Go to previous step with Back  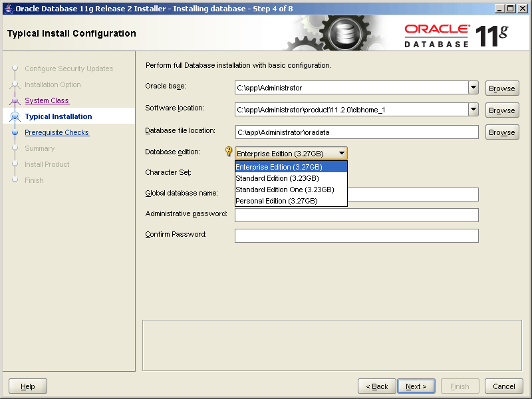click(376, 386)
